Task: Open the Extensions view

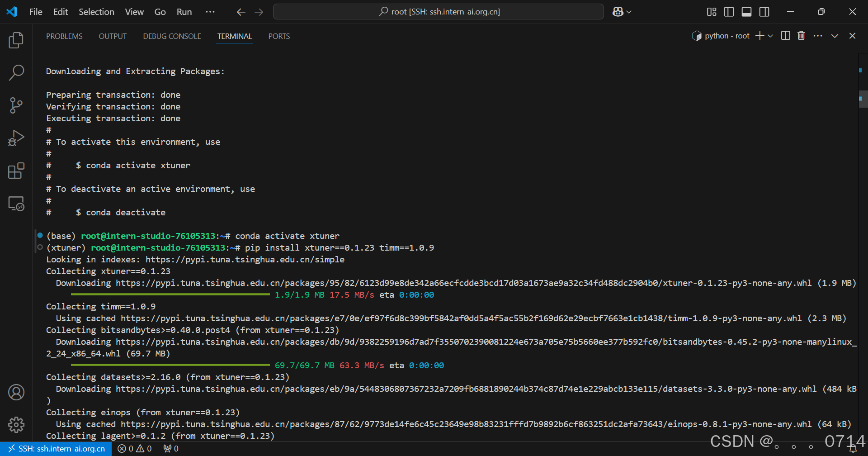Action: tap(16, 171)
